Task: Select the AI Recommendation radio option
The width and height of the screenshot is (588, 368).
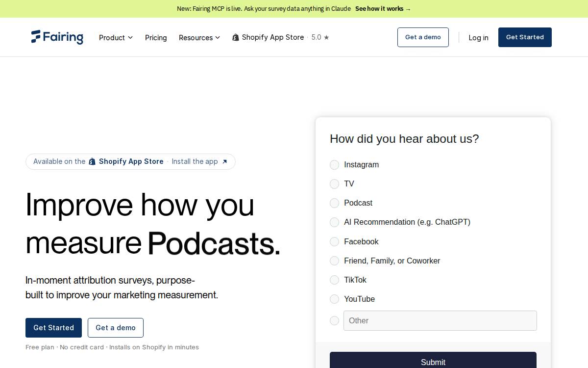Action: 334,222
